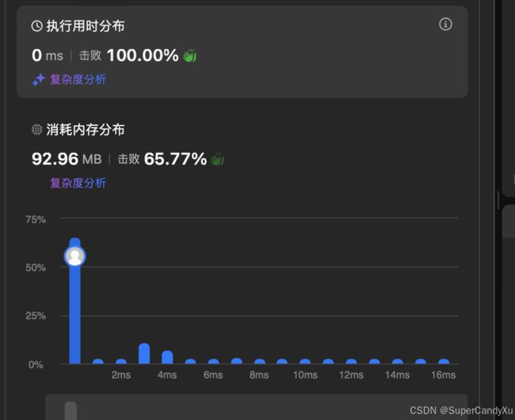Click the 50% y-axis label

pos(36,268)
